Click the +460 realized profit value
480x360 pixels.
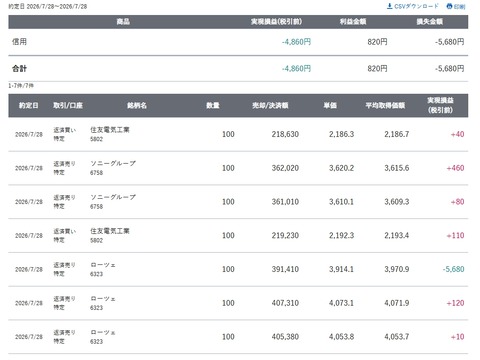[x=455, y=168]
